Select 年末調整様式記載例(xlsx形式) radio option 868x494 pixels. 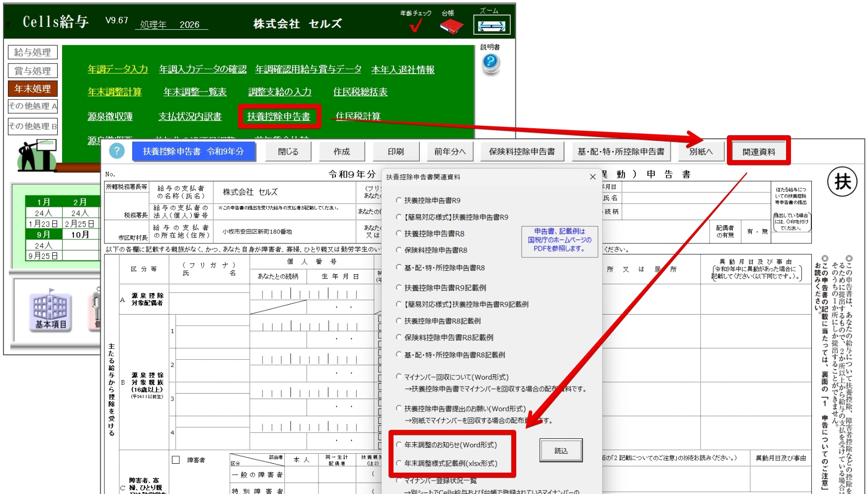[x=398, y=463]
